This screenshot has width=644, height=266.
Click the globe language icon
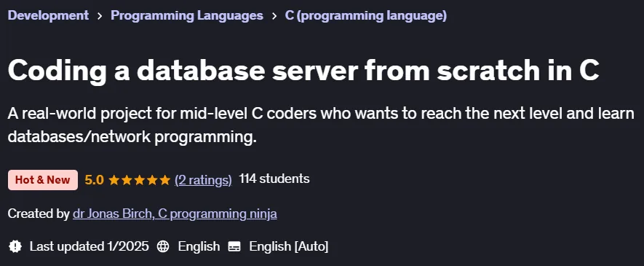(x=163, y=246)
